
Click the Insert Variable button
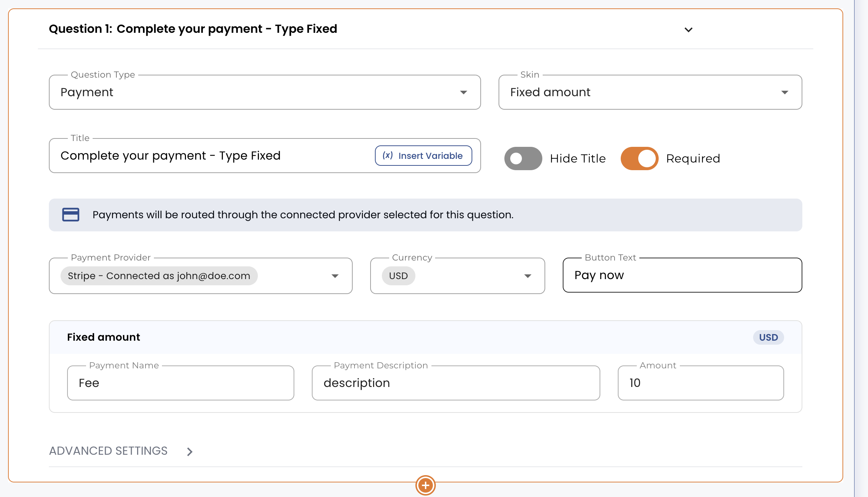(423, 156)
